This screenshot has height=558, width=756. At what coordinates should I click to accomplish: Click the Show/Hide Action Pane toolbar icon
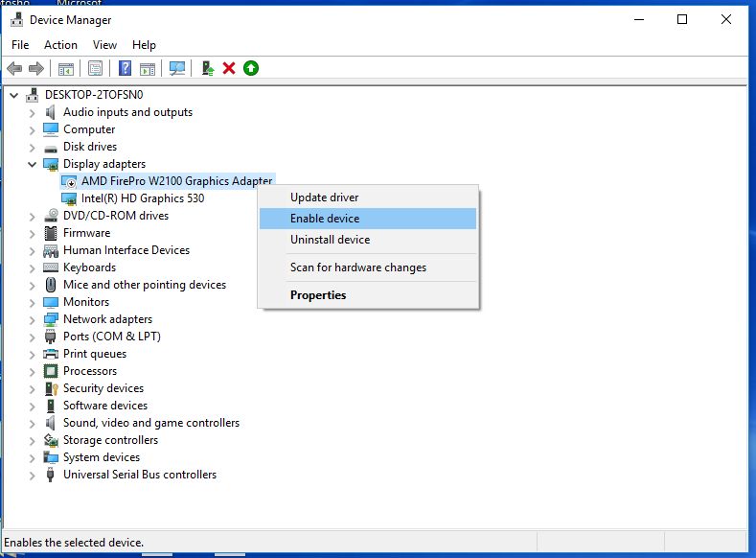click(148, 68)
